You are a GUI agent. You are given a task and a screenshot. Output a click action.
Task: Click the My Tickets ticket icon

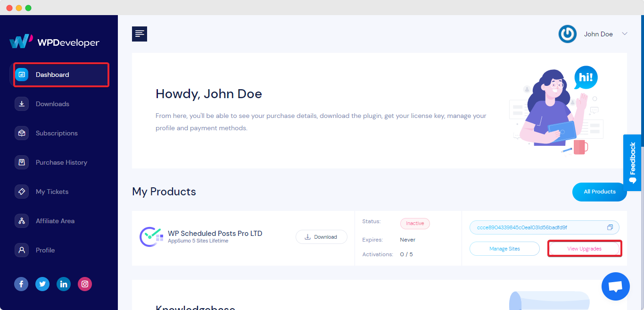coord(22,192)
